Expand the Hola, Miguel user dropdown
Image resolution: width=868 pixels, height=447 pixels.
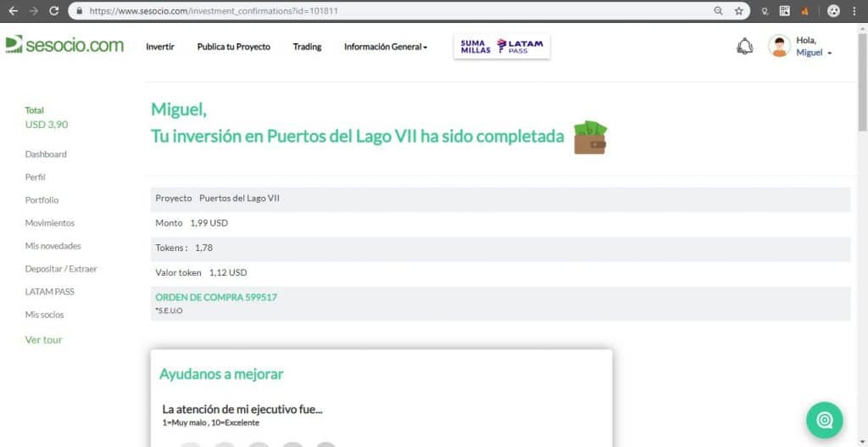[814, 47]
